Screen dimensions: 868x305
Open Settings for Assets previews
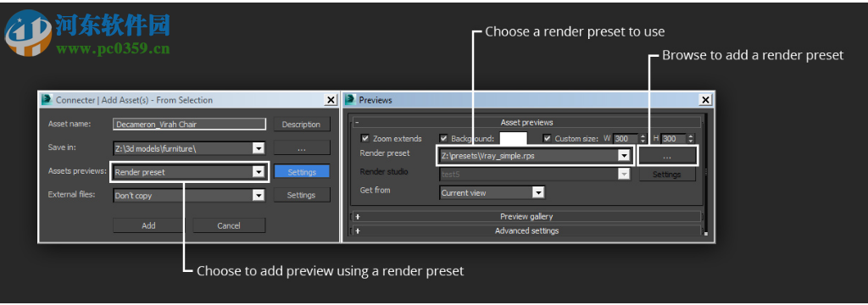point(302,172)
